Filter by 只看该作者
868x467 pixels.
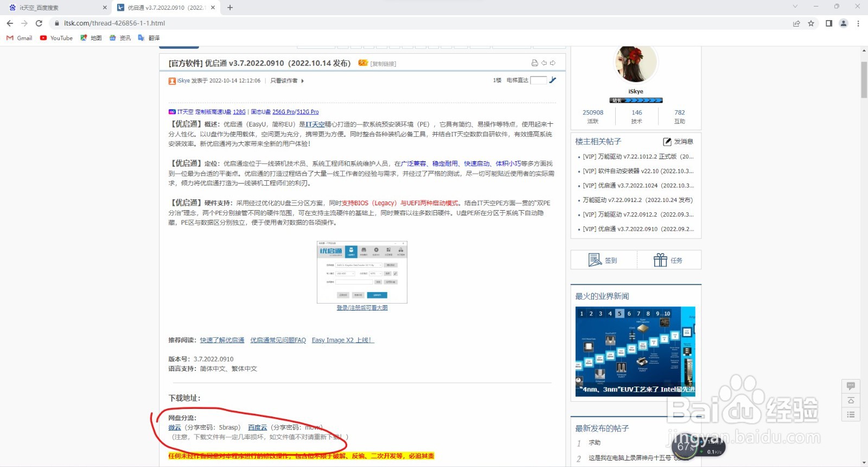[x=284, y=80]
